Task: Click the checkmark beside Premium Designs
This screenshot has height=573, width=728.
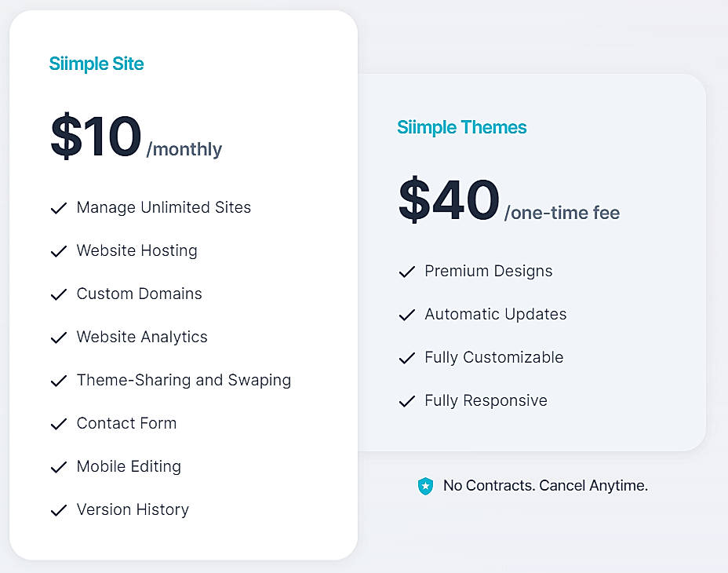Action: point(407,272)
